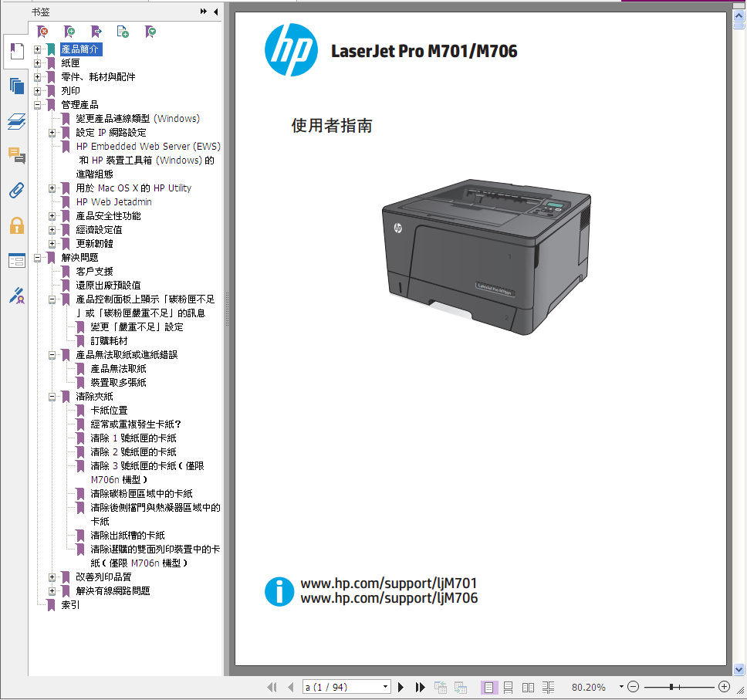Image resolution: width=747 pixels, height=700 pixels.
Task: Collapse the 清除夾紙 bookmark
Action: pos(52,397)
